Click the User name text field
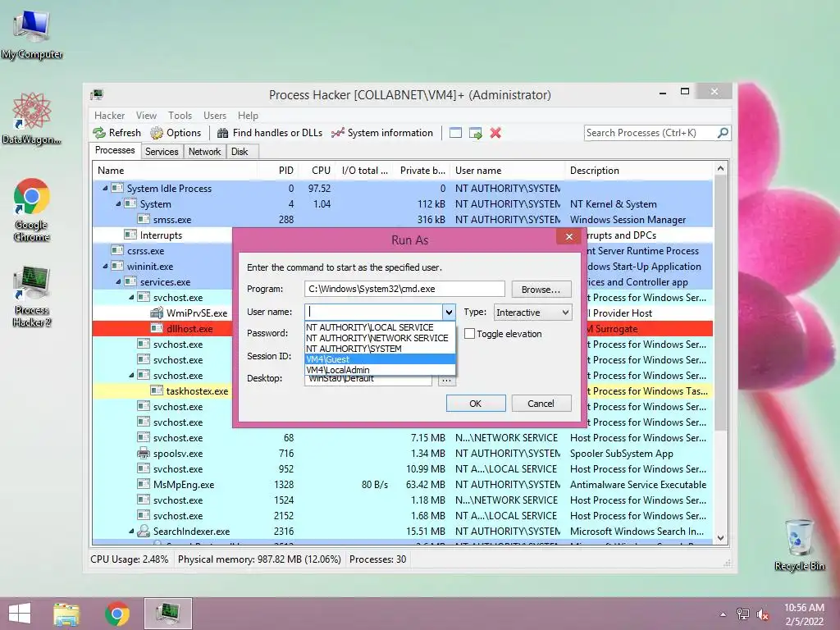840x630 pixels. 374,312
